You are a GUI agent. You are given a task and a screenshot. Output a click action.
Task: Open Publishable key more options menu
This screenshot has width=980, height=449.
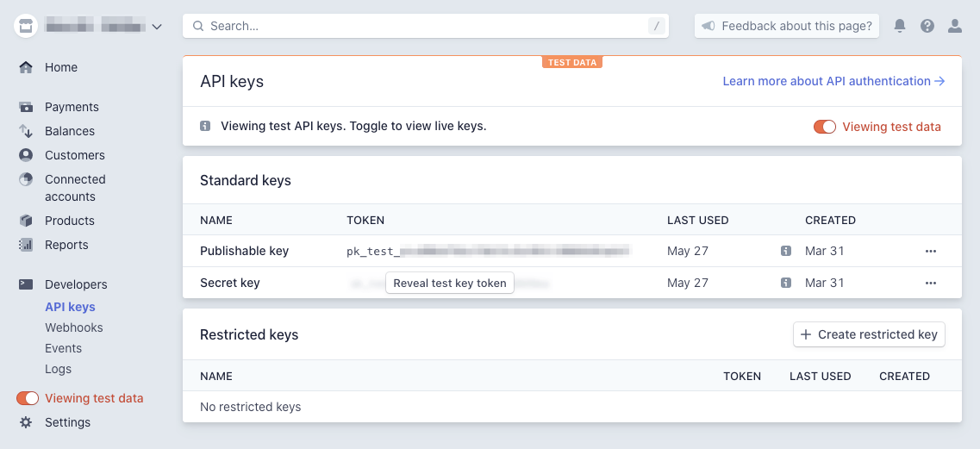[x=930, y=251]
